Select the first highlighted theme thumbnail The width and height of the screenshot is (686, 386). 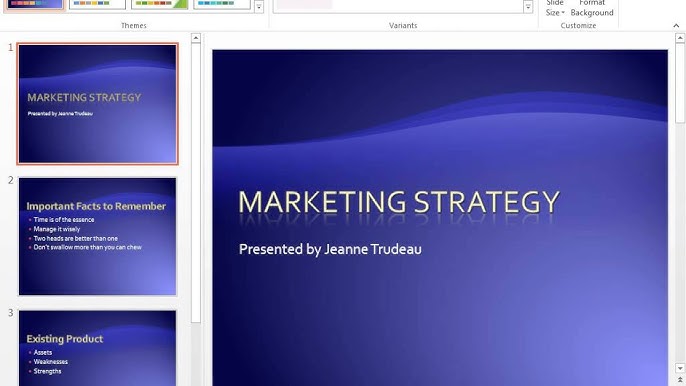coord(35,5)
